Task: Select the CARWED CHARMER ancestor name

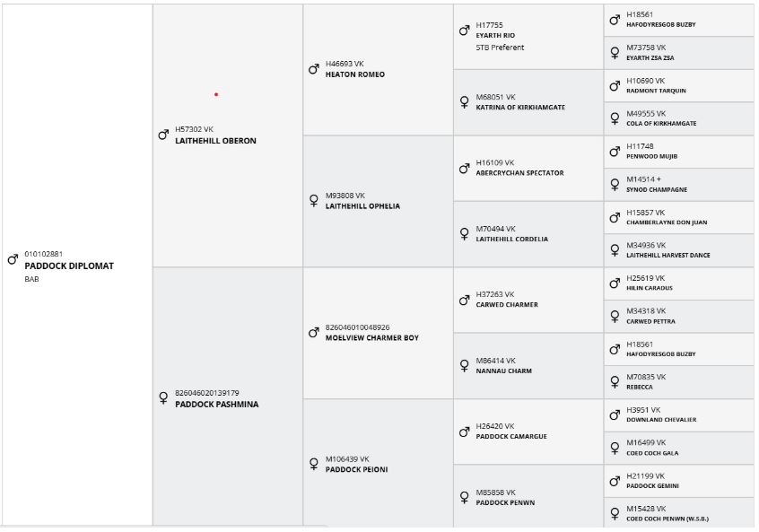Action: [x=507, y=305]
